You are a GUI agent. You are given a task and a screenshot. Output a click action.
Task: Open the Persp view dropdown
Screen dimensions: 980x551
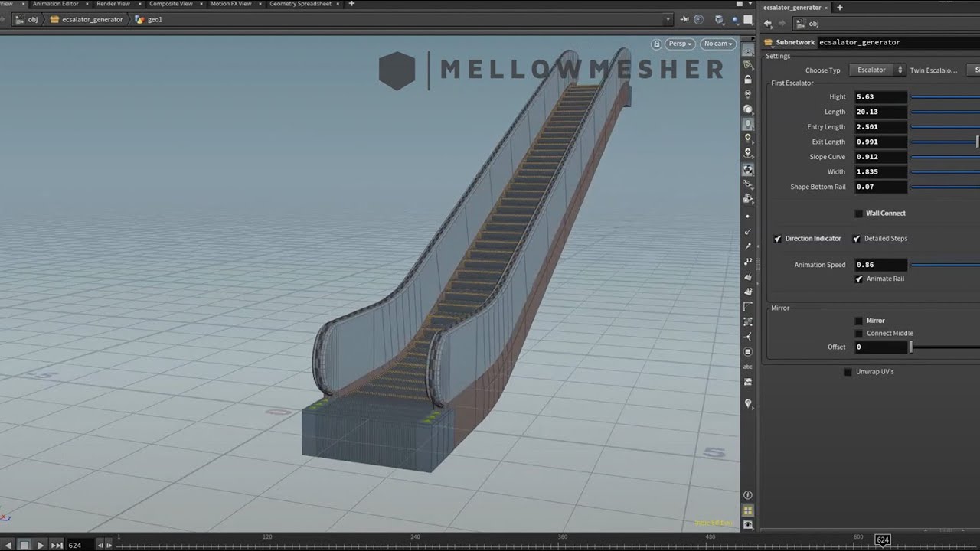pos(680,44)
